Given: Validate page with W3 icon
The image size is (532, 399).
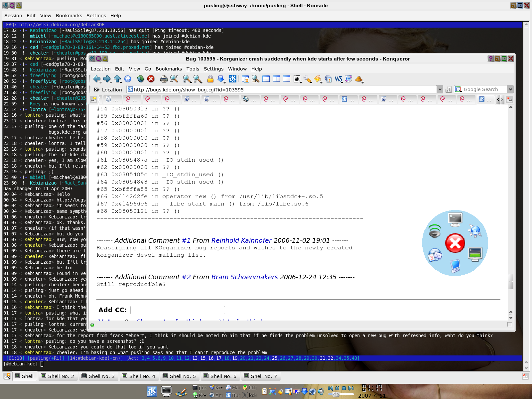Looking at the screenshot, I should 338,79.
